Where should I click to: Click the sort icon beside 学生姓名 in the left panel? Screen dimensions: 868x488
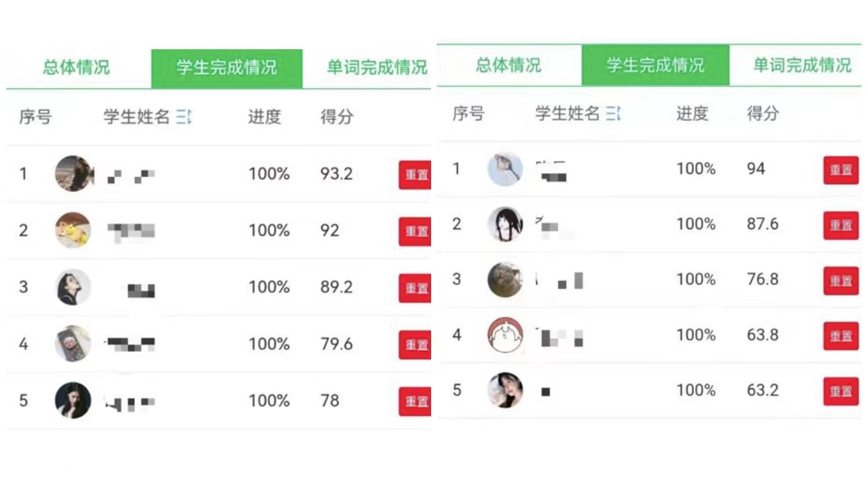coord(184,117)
